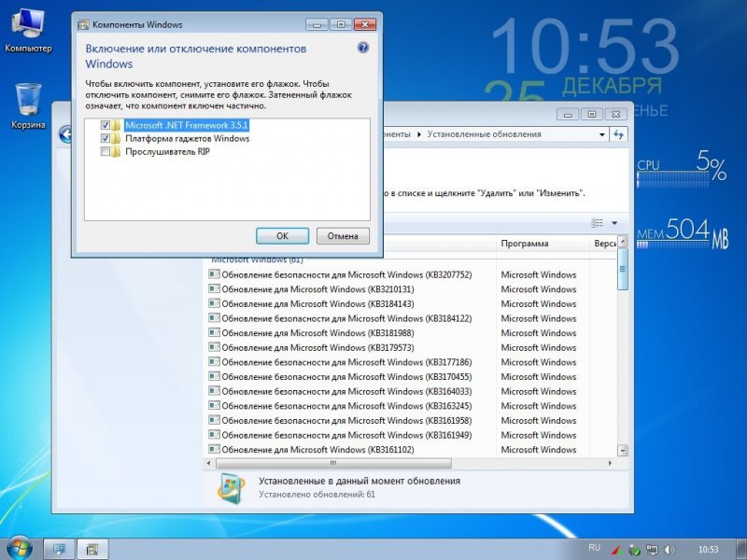Refresh the installed updates list
Screen dimensions: 747x560
pyautogui.click(x=619, y=134)
